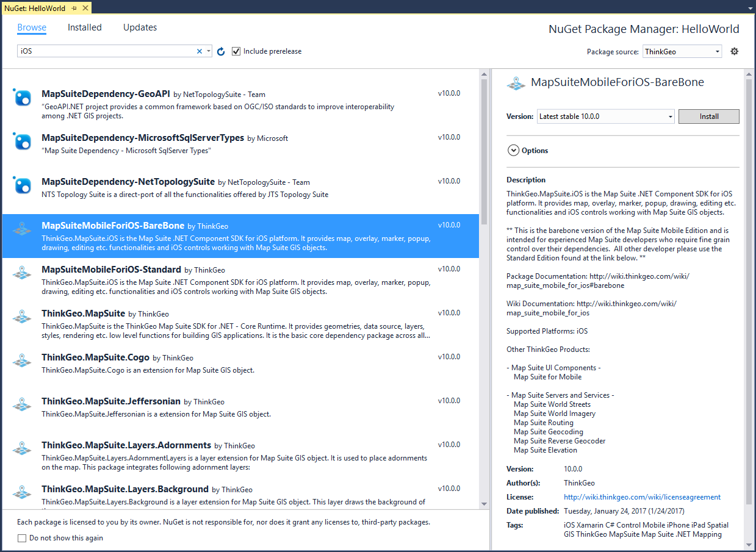Select MapSuiteDependency-MicrosoftSqlServerTypes package title

(x=143, y=138)
